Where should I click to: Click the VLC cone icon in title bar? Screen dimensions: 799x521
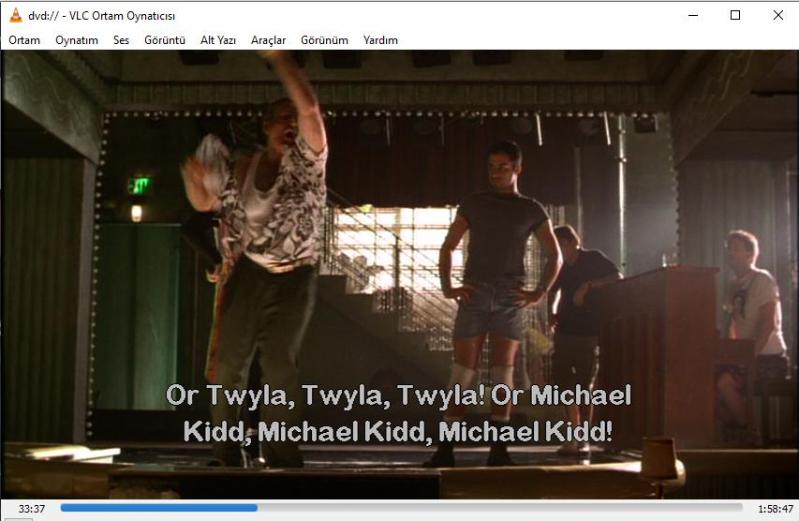(x=15, y=15)
